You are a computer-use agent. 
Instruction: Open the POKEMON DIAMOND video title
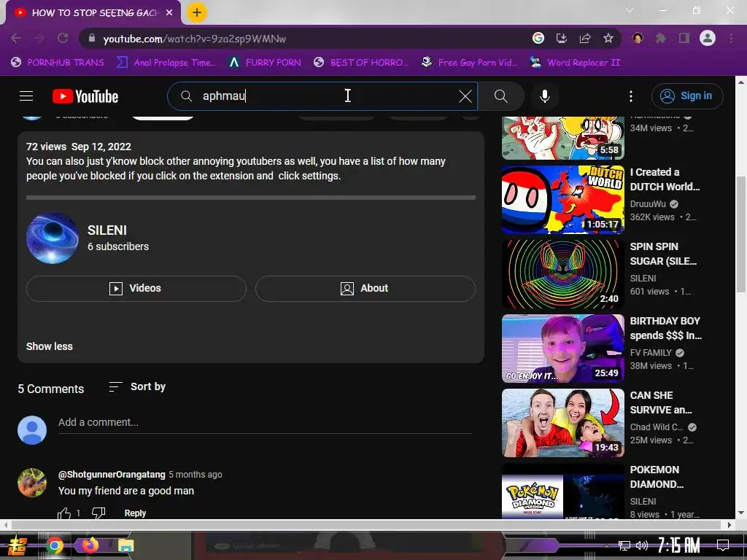point(657,477)
